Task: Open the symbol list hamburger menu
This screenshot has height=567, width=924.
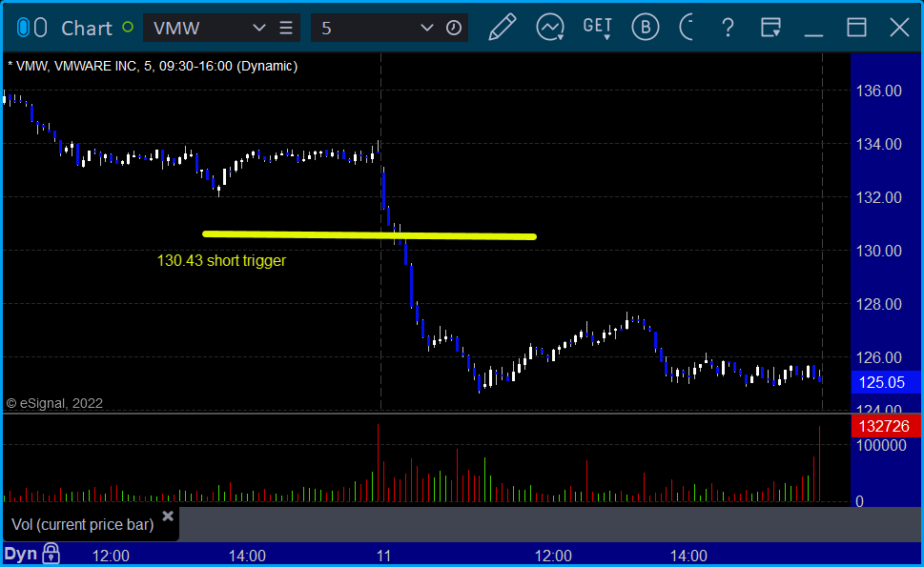Action: click(x=286, y=28)
